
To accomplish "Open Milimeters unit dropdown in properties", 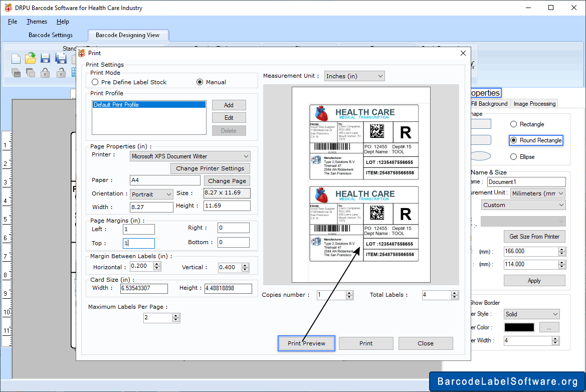I will tap(537, 193).
